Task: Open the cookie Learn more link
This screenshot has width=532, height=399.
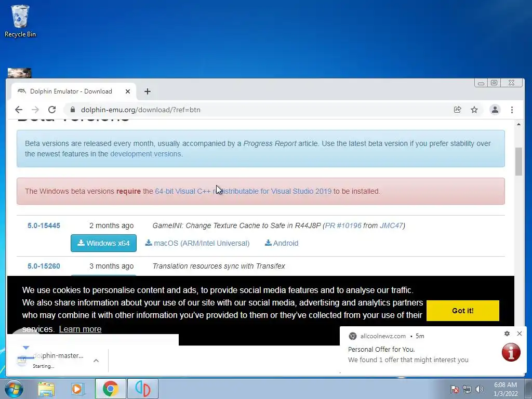Action: (x=80, y=329)
